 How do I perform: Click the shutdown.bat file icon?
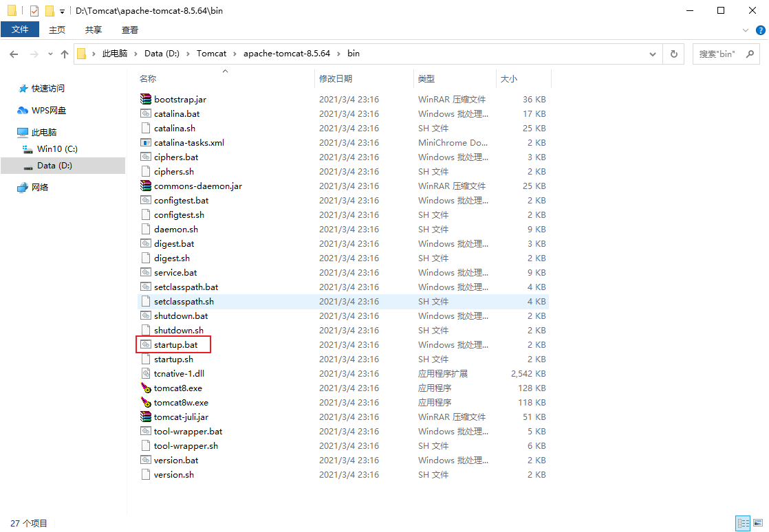point(146,315)
